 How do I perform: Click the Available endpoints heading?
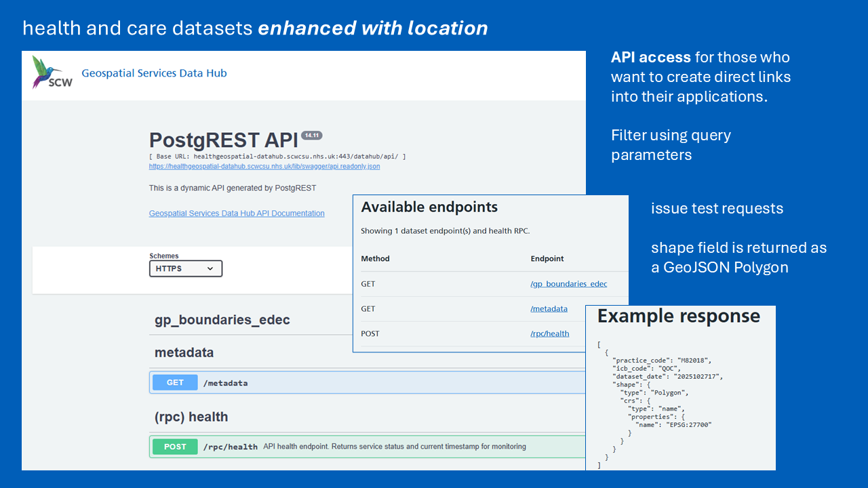tap(429, 207)
